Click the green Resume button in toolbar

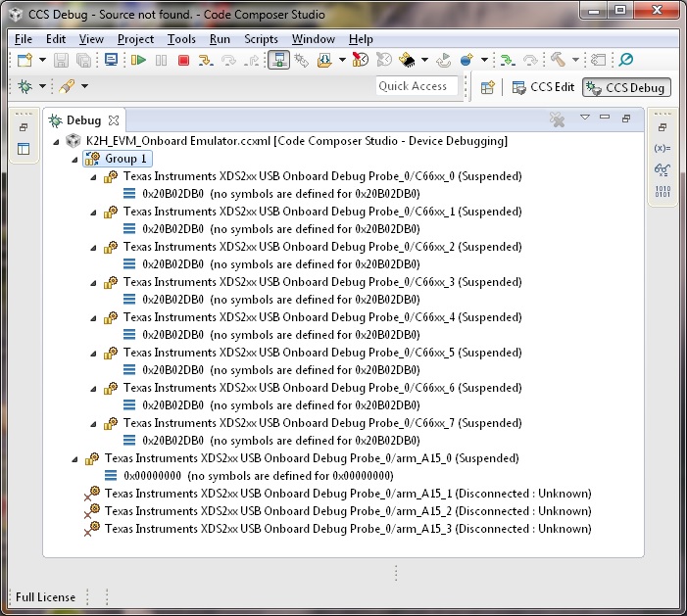(137, 61)
